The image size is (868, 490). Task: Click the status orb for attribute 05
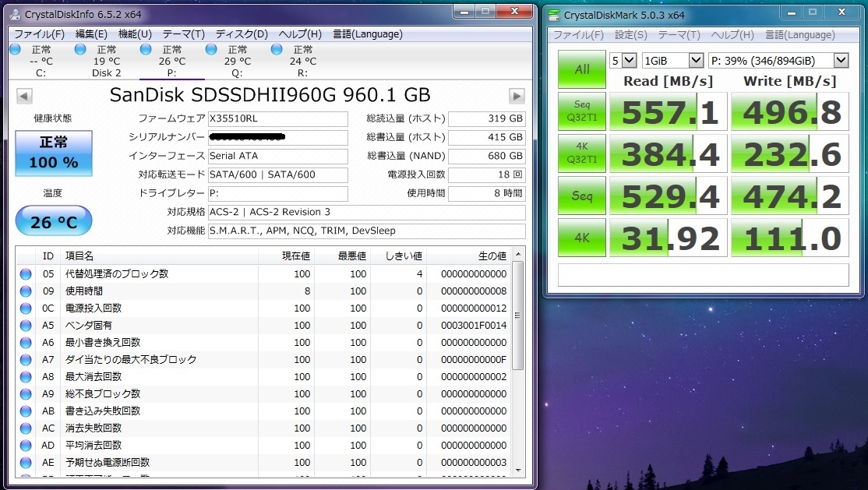pos(26,273)
